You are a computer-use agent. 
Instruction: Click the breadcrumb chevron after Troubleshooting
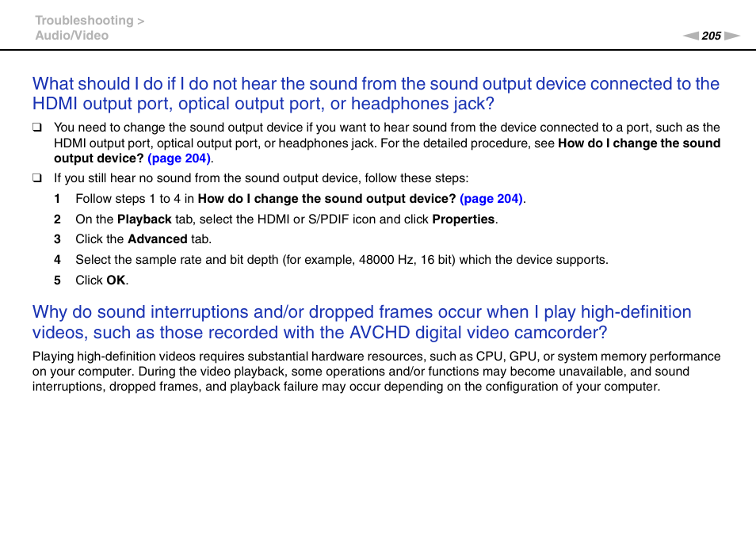tap(139, 20)
